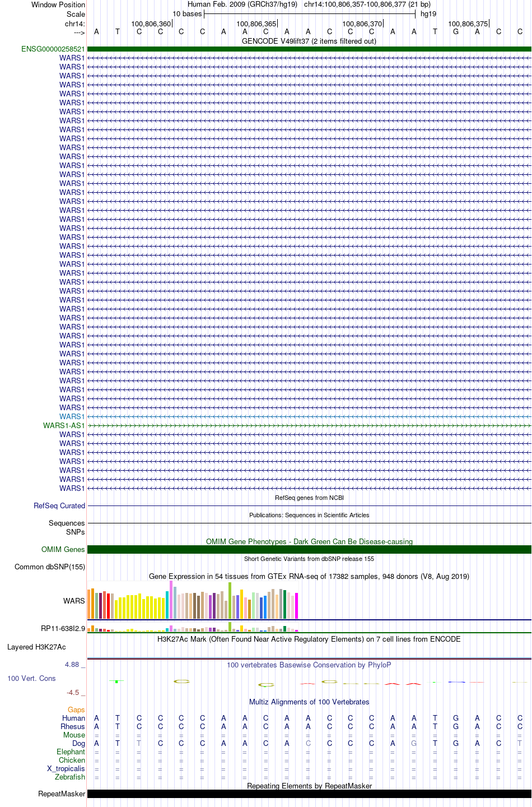Open 'Multiz Alignments of 100 Vertebrates' title
Image resolution: width=532 pixels, height=807 pixels.
[309, 702]
